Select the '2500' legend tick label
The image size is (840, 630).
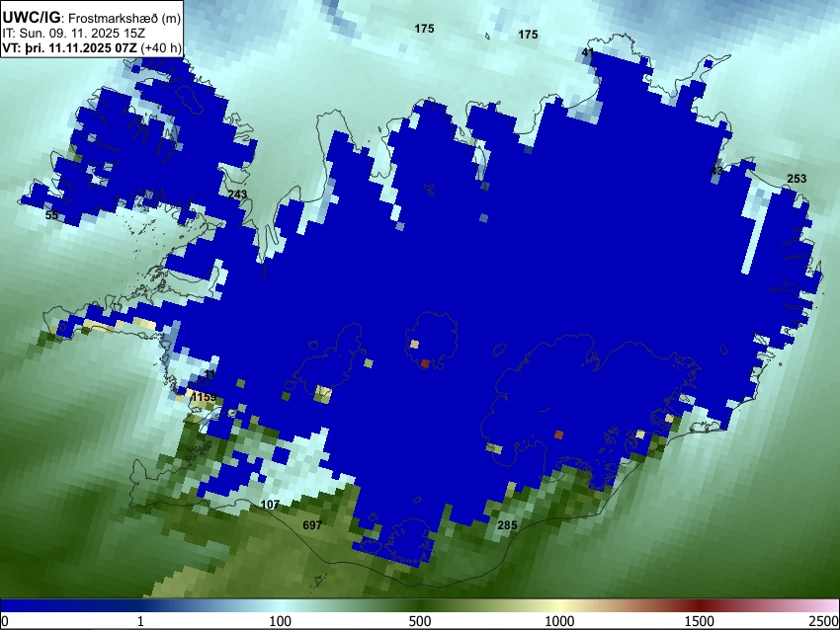[824, 621]
